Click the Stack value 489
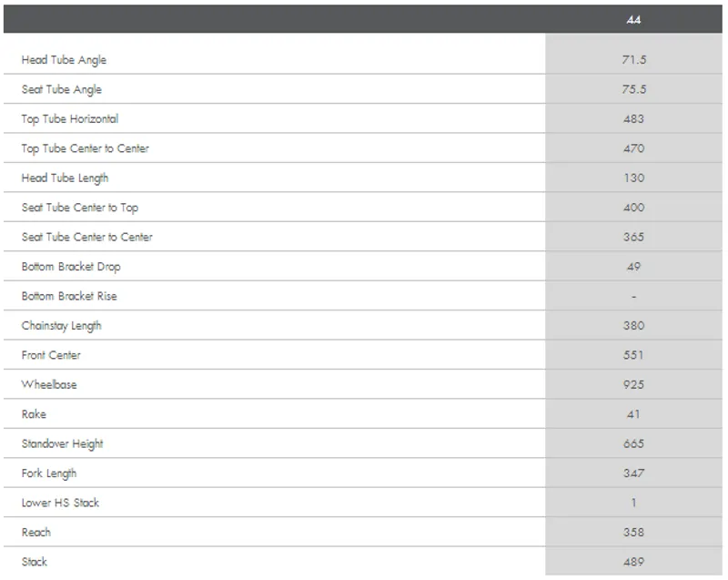Image resolution: width=728 pixels, height=580 pixels. (x=634, y=562)
